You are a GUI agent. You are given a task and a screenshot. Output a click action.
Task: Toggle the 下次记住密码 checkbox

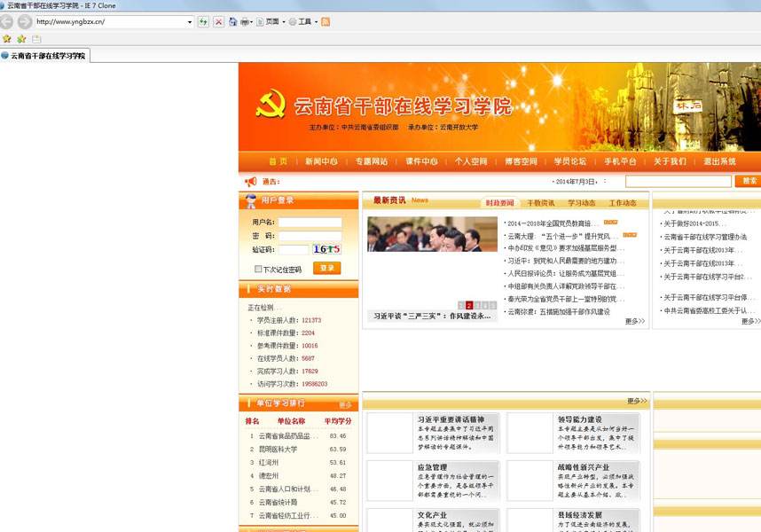258,269
